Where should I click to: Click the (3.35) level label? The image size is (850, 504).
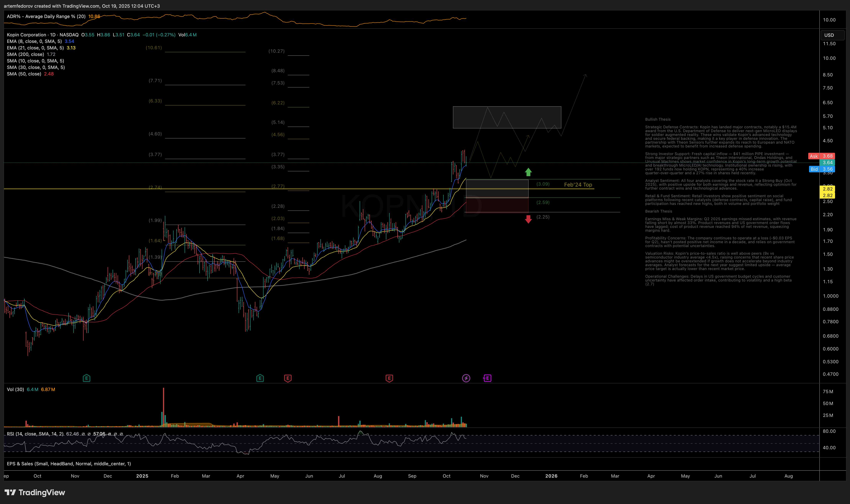tap(278, 167)
